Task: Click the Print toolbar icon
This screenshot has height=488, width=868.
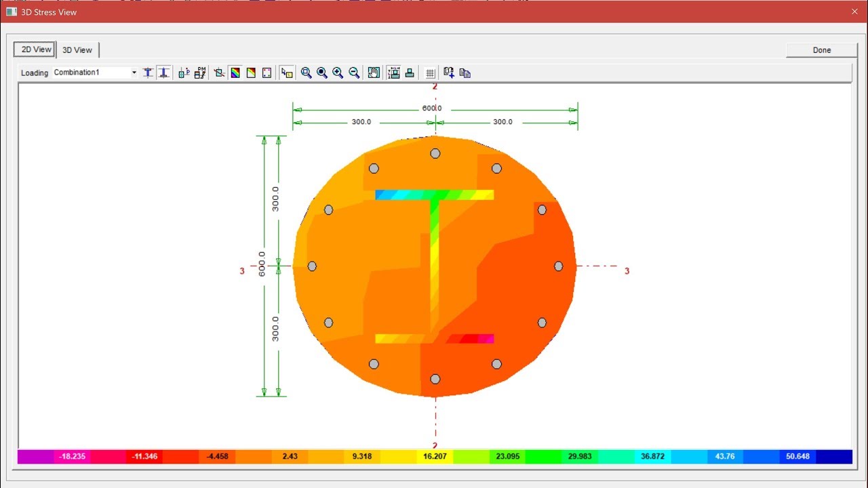Action: 410,73
